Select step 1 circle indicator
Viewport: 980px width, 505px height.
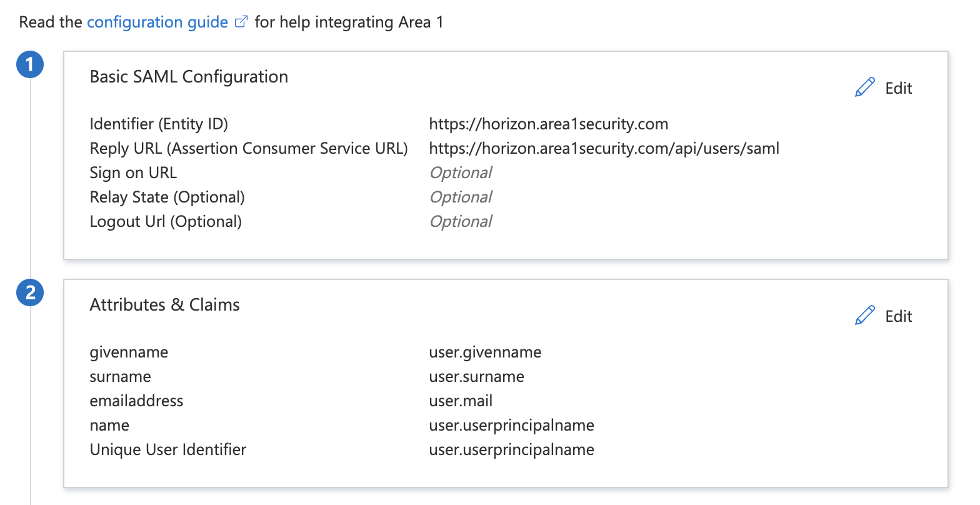point(29,64)
